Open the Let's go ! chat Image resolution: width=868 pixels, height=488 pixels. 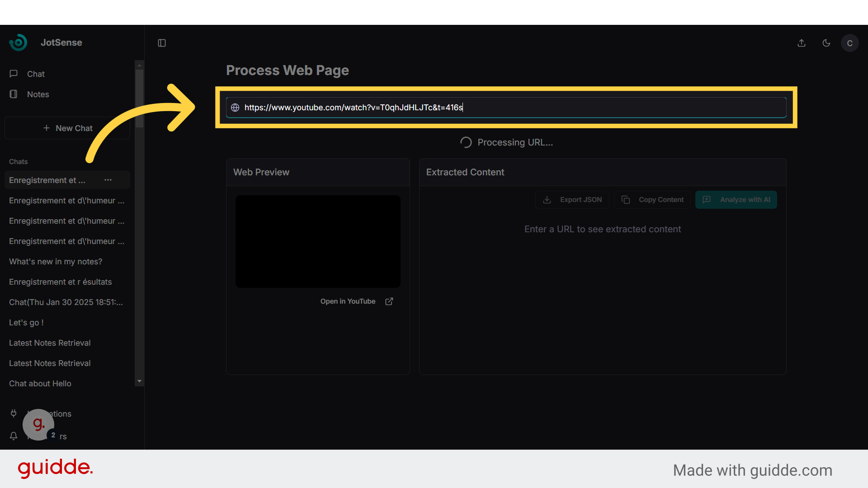point(26,323)
